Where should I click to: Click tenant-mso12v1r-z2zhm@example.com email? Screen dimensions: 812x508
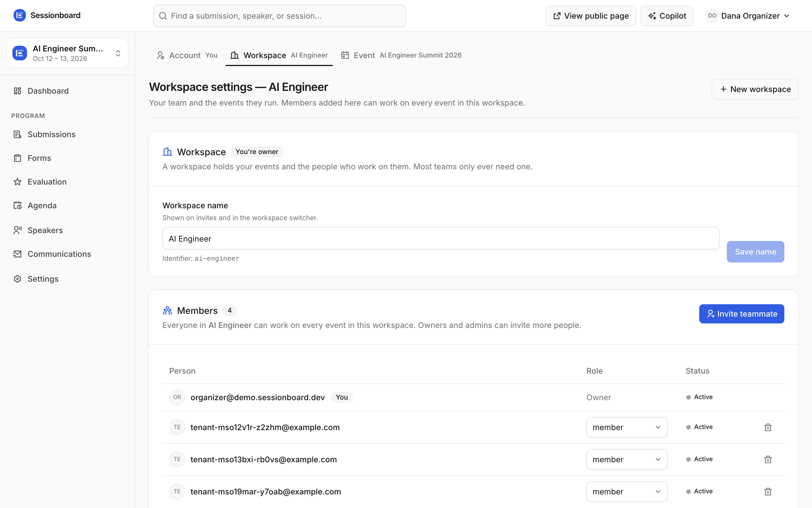pos(265,427)
